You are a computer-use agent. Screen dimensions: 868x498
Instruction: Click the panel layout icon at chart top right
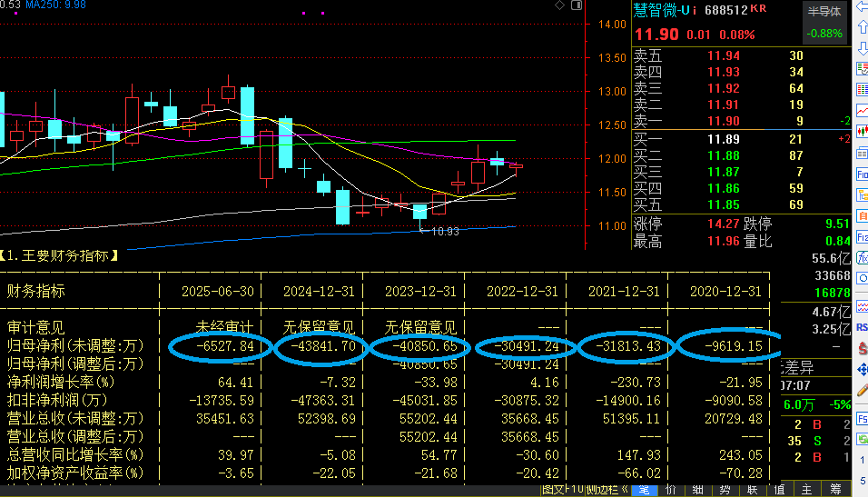[x=577, y=5]
